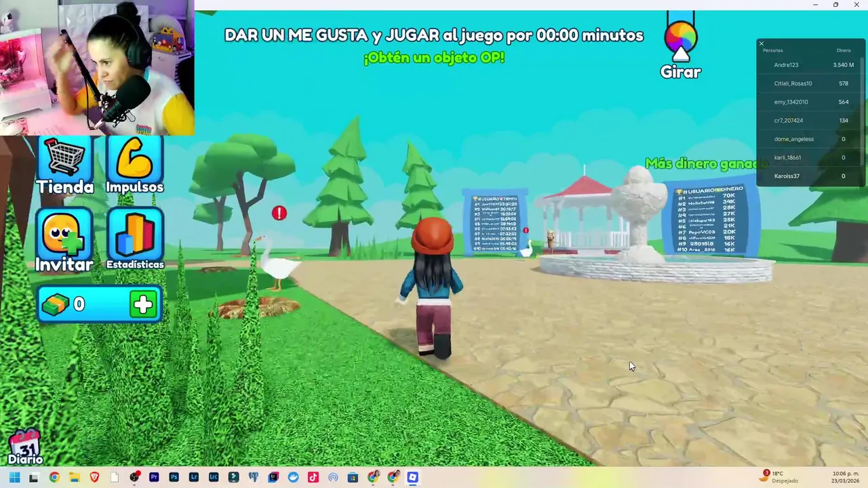The height and width of the screenshot is (488, 868).
Task: Click the avatar with the orange hat
Action: [432, 288]
